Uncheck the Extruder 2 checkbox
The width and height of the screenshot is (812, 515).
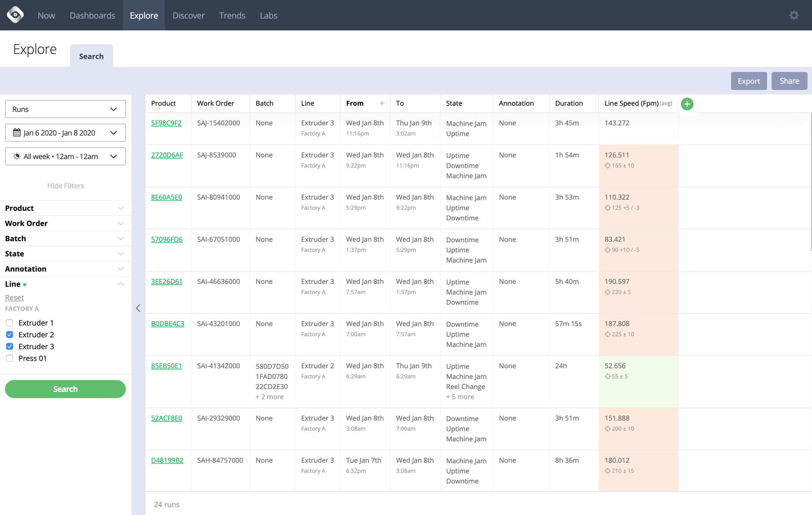9,334
